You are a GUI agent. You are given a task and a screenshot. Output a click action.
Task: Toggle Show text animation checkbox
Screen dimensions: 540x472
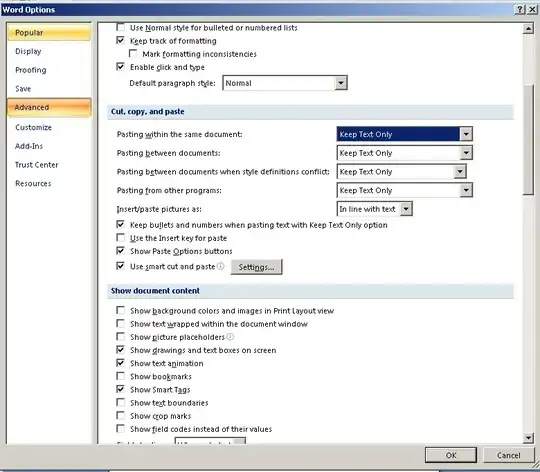(121, 363)
